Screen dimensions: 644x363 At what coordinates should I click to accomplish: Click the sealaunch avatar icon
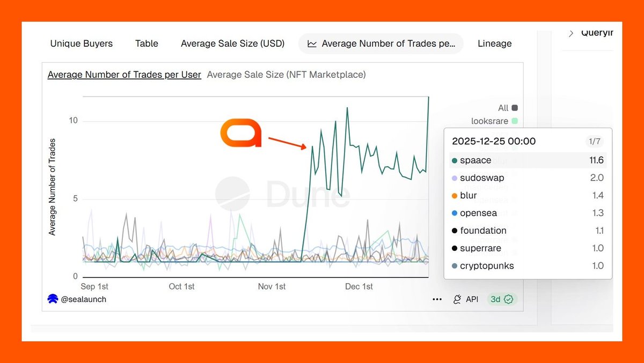coord(53,299)
